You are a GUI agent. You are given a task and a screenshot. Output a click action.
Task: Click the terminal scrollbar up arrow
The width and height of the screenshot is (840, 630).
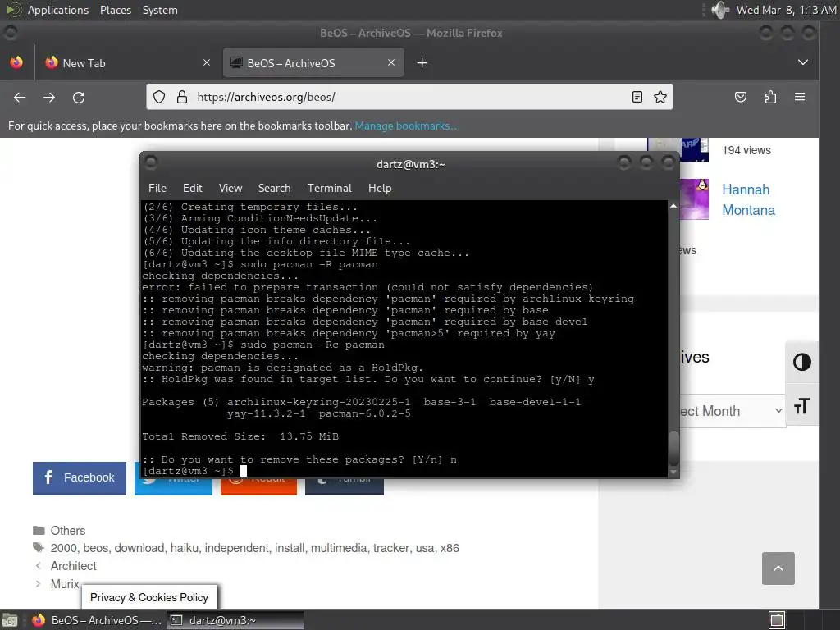click(673, 206)
